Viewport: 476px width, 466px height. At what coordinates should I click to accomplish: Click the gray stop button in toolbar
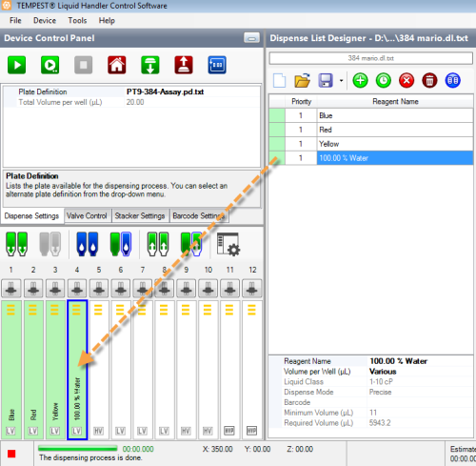(83, 65)
